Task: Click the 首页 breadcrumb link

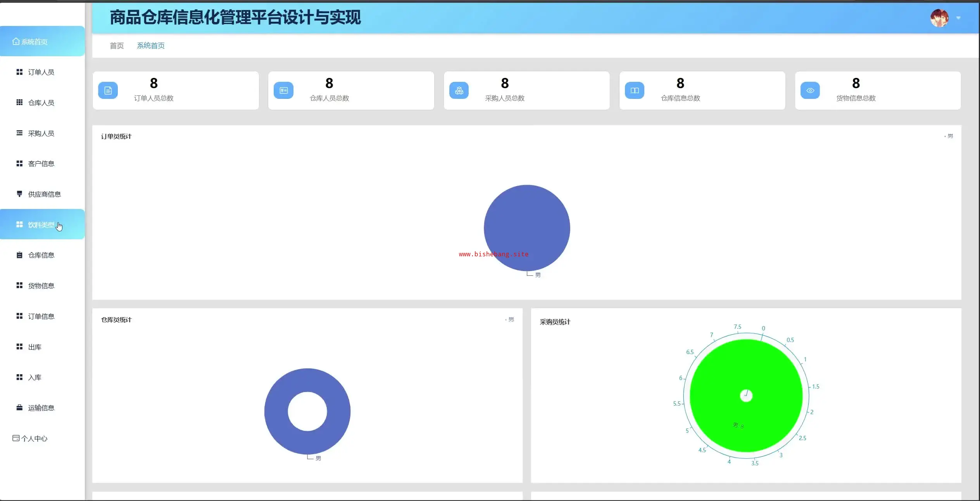Action: [x=117, y=46]
